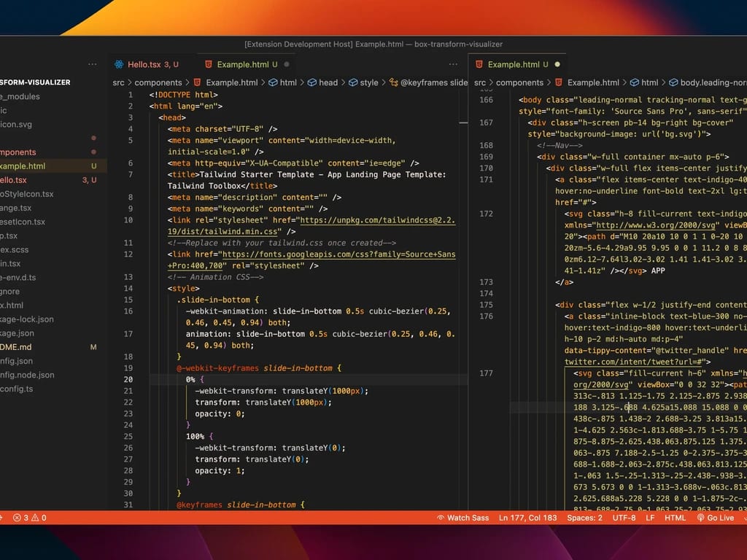
Task: Click HTML5 file icon in right breadcrumb
Action: click(x=559, y=82)
